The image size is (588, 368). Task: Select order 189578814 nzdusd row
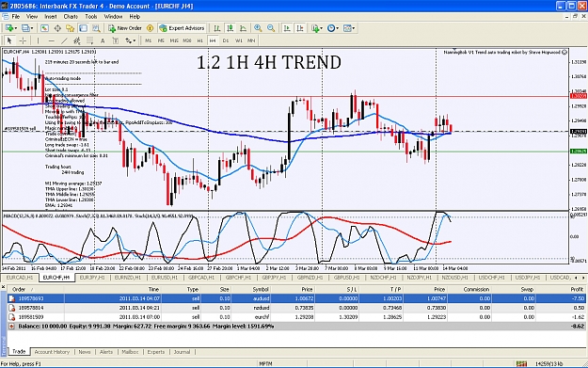[296, 308]
